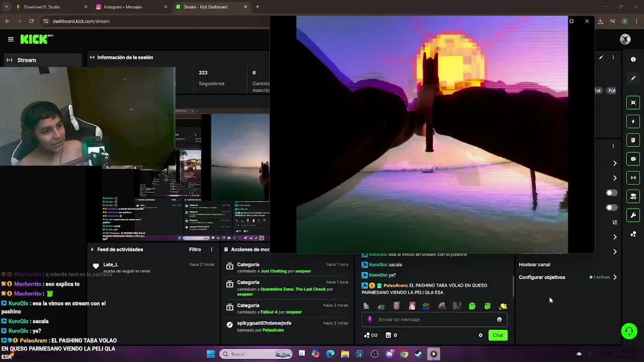This screenshot has width=644, height=362.
Task: Open the info icon in right sidebar
Action: coord(633,59)
